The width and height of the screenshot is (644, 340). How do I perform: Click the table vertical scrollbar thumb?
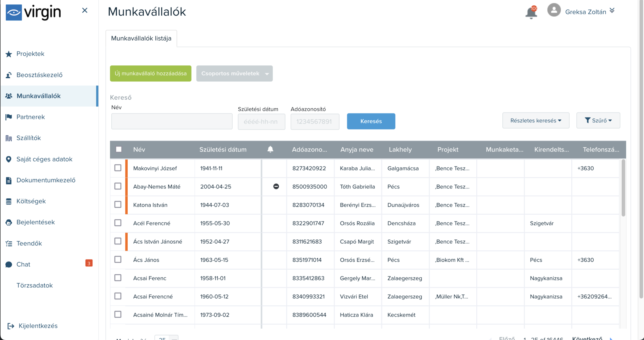tap(623, 188)
